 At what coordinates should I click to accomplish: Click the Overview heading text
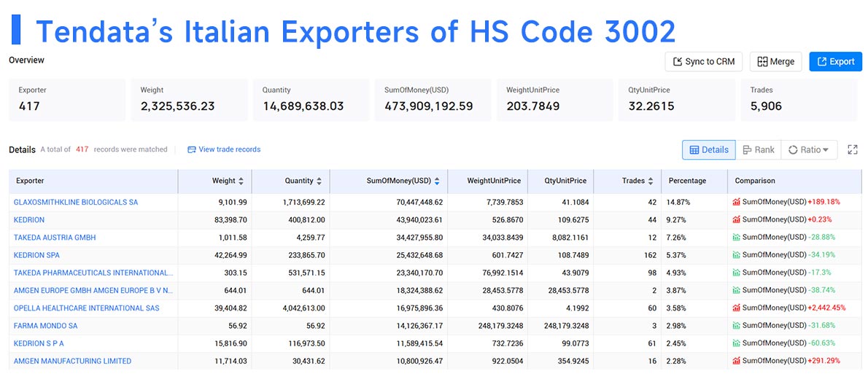26,60
